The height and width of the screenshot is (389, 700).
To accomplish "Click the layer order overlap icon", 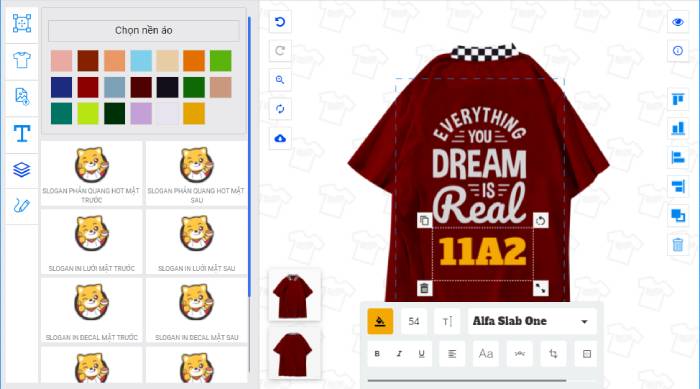I will click(678, 215).
